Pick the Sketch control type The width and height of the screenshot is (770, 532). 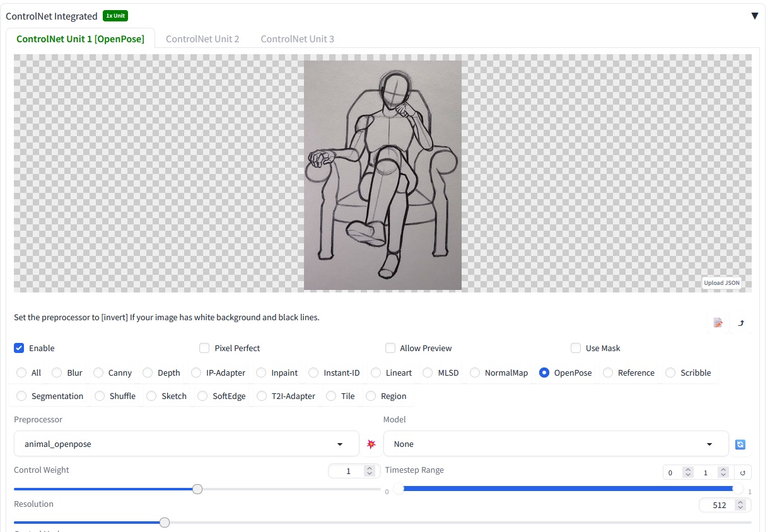[x=151, y=396]
